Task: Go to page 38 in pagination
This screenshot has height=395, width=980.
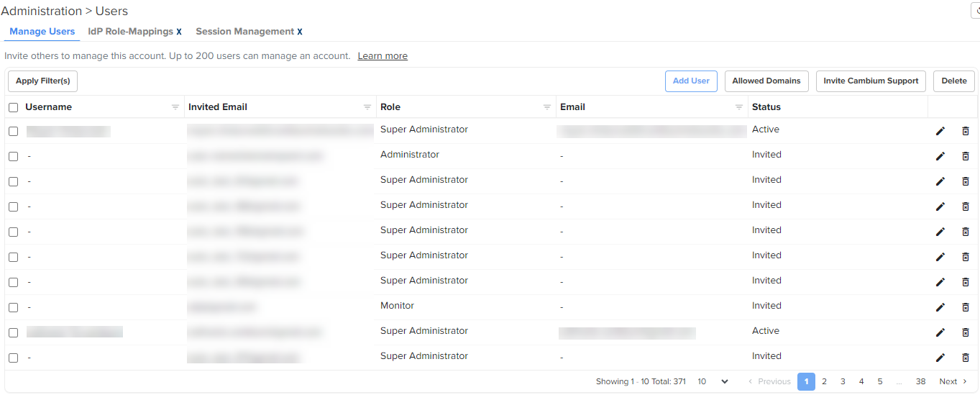Action: [x=920, y=381]
